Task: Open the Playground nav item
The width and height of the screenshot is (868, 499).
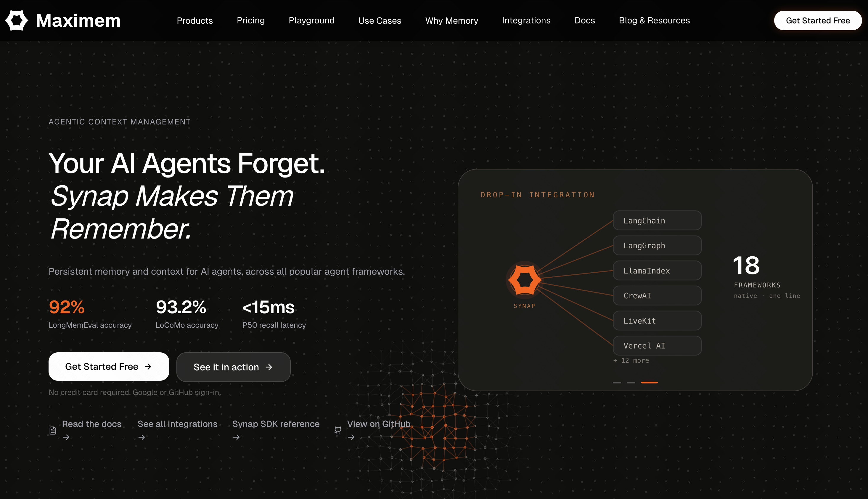Action: (311, 20)
